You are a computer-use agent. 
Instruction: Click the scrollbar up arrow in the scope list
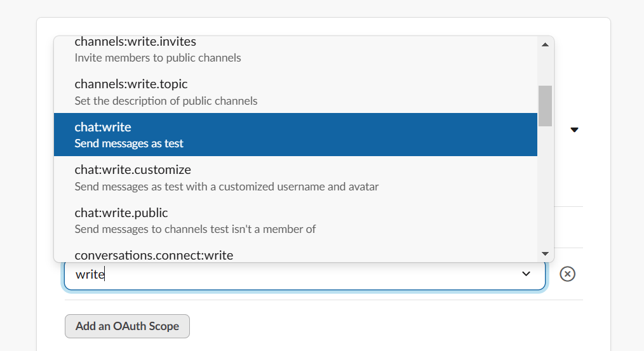pyautogui.click(x=545, y=44)
